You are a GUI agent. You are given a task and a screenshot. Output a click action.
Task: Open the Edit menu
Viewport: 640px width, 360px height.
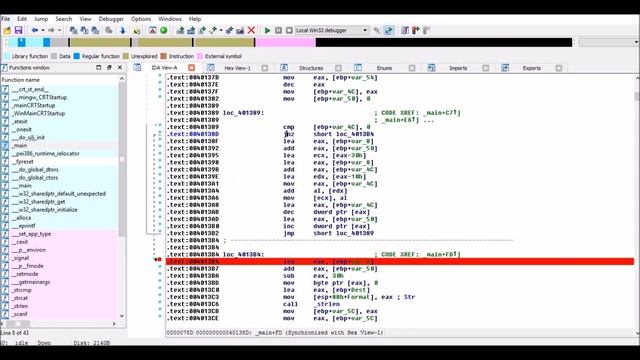[22, 19]
